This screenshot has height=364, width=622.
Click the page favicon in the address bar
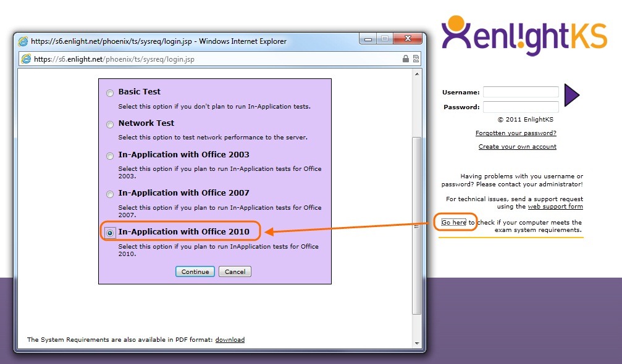click(26, 59)
